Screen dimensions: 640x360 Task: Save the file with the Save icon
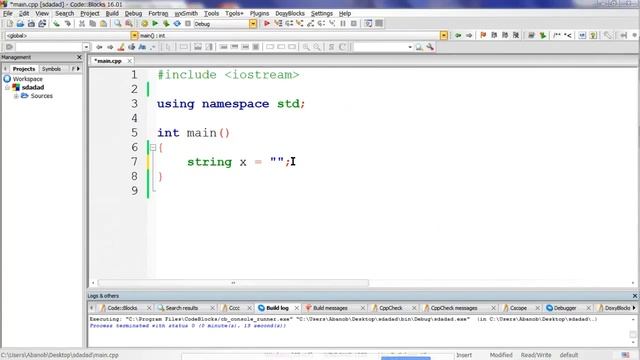coord(31,24)
